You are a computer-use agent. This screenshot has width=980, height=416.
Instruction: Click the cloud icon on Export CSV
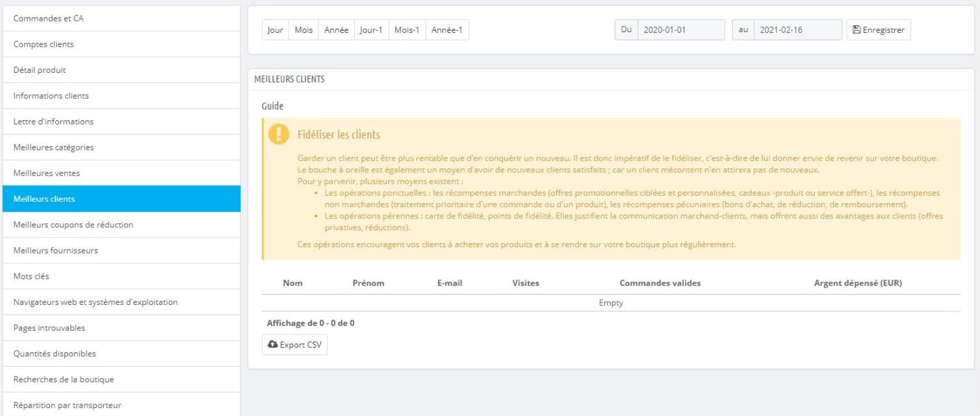pyautogui.click(x=273, y=344)
